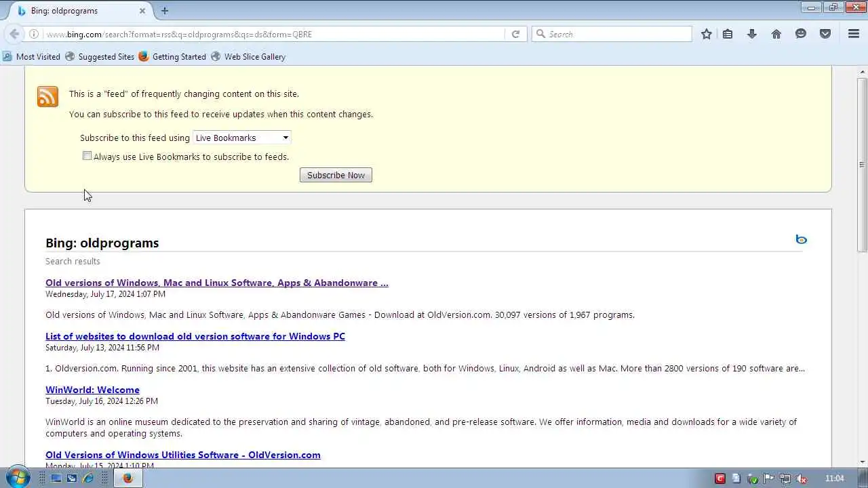Open the Hello chat smiley icon

point(801,34)
